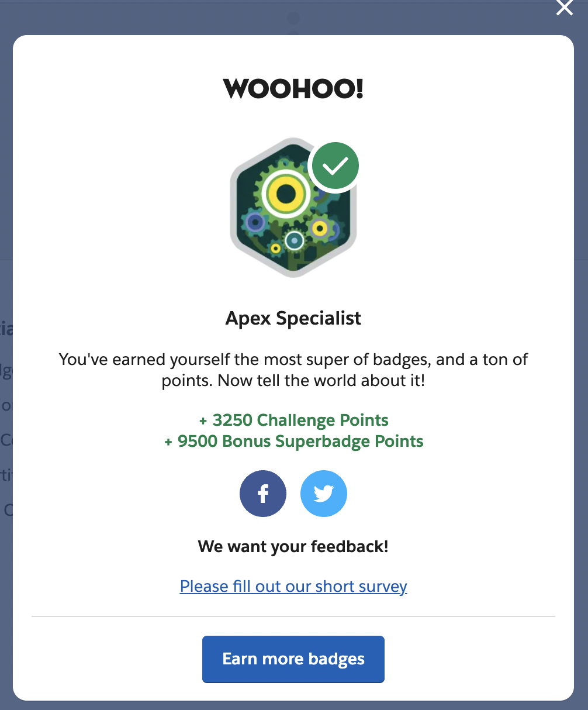The width and height of the screenshot is (588, 710).
Task: Click the yellow gear on the badge's right
Action: [320, 229]
